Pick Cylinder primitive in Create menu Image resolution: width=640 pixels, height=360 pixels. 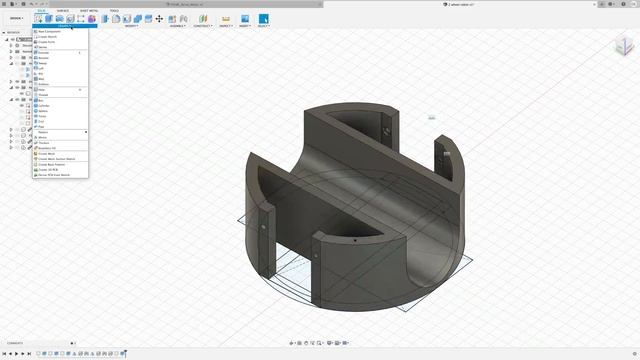coord(60,106)
